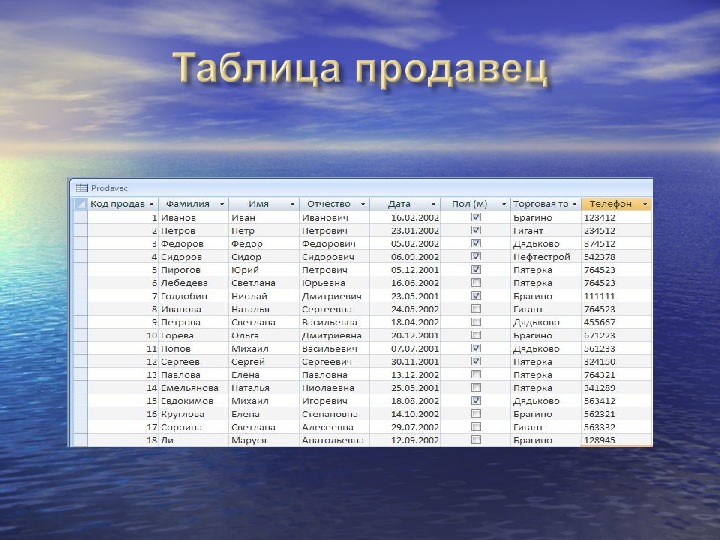Check the Пол checkbox in the Лебедева row

[x=476, y=282]
